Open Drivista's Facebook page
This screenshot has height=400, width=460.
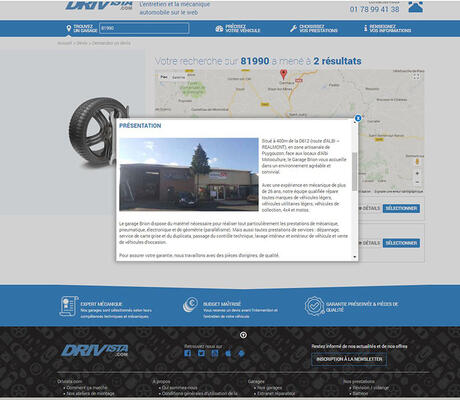(x=188, y=353)
